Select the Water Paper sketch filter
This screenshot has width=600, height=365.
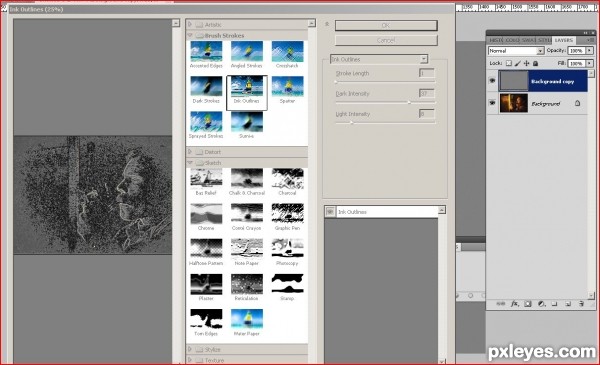point(247,319)
